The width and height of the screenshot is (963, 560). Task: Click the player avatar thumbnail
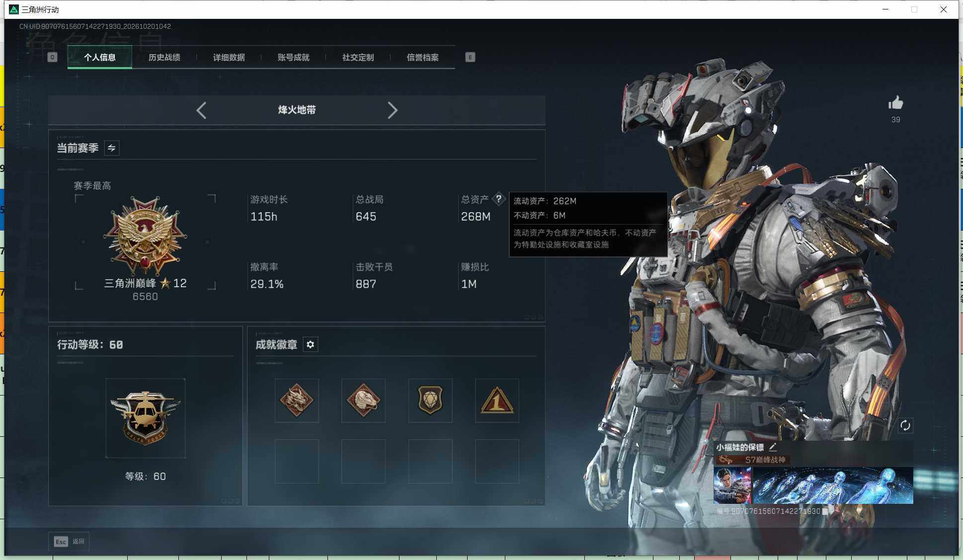click(732, 485)
